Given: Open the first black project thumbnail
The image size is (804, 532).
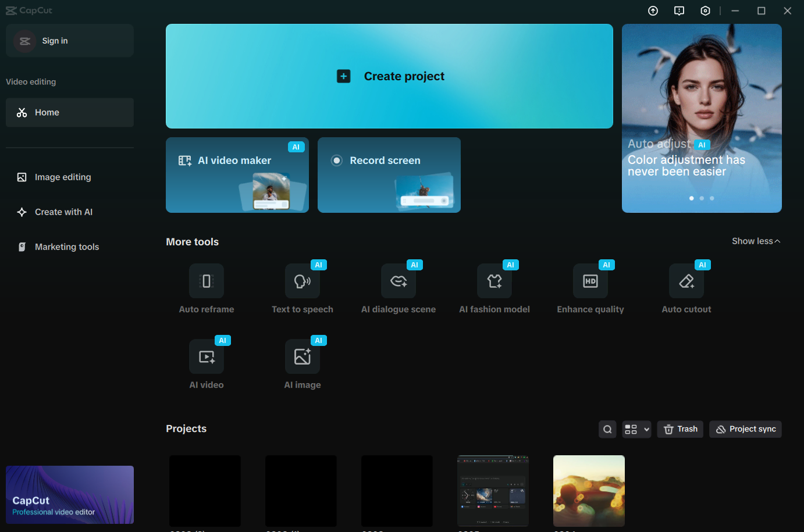Looking at the screenshot, I should click(205, 491).
